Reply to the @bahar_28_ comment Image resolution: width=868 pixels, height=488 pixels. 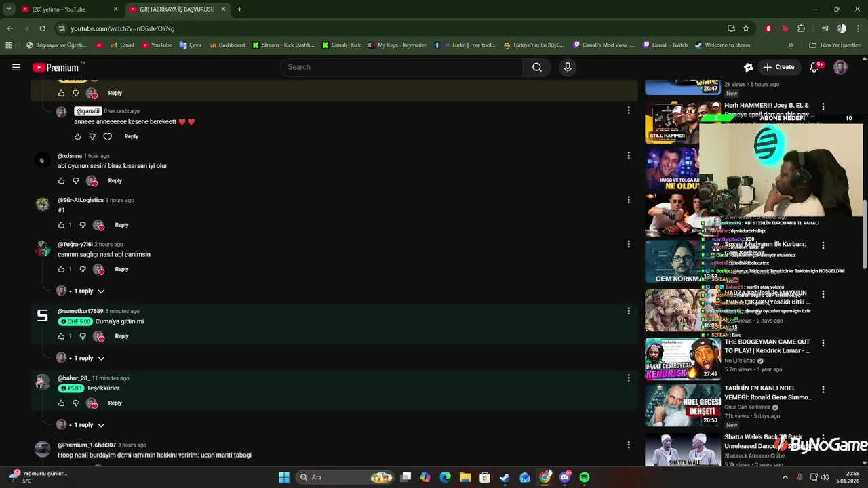115,403
